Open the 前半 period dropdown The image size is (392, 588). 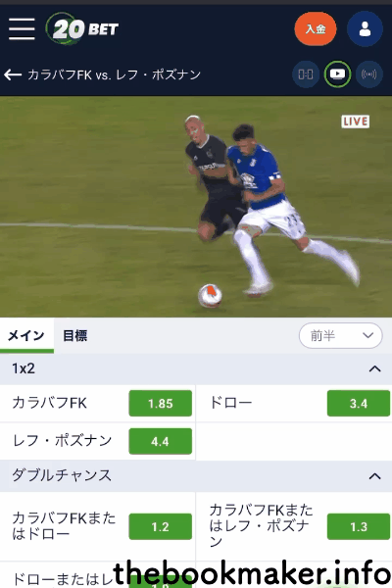click(341, 335)
